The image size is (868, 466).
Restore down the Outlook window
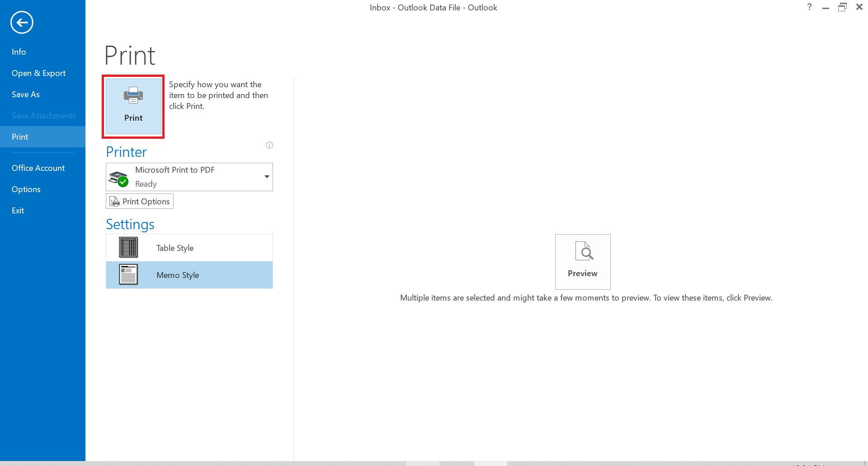pos(842,7)
